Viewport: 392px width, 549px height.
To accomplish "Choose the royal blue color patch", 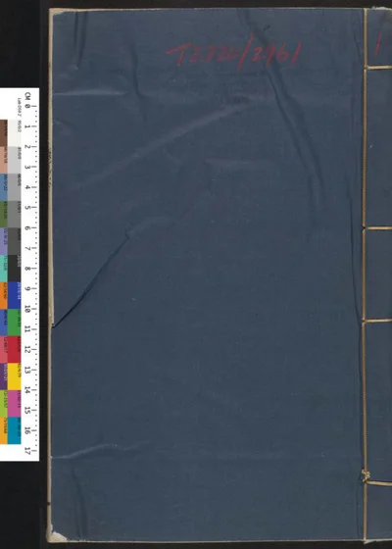I will point(14,295).
